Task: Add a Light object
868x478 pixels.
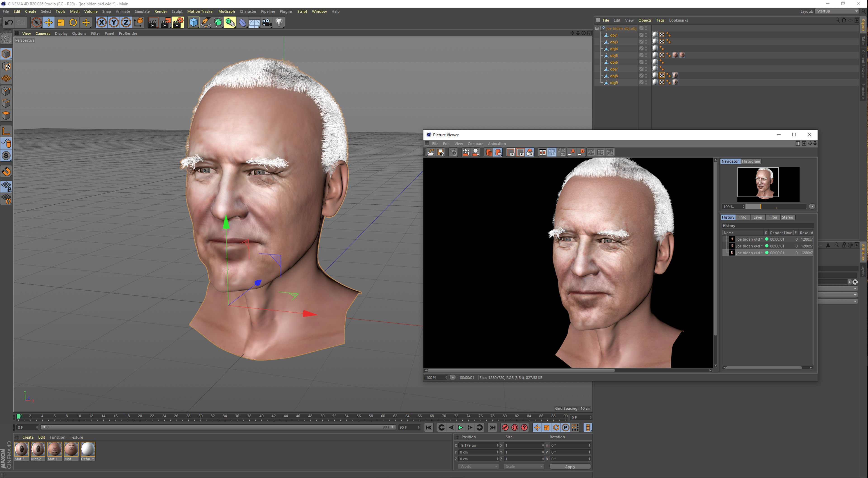Action: tap(279, 23)
